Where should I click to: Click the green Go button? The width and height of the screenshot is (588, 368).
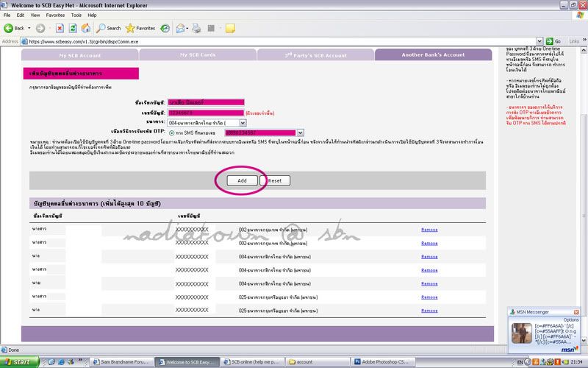[553, 41]
